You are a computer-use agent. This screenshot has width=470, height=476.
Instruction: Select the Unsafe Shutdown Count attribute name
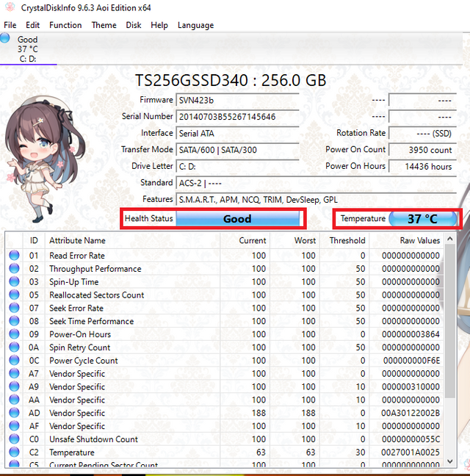(x=93, y=439)
